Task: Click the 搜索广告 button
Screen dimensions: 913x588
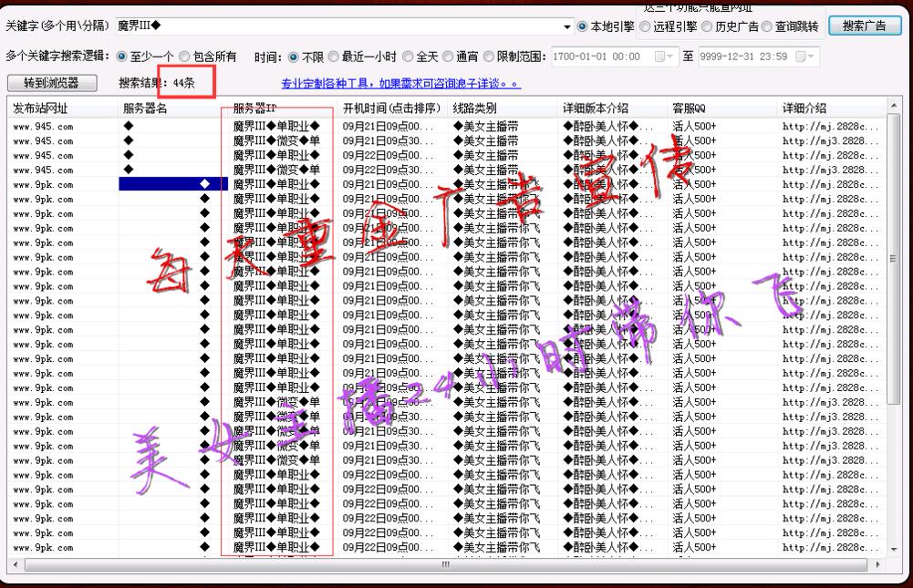Action: point(863,26)
